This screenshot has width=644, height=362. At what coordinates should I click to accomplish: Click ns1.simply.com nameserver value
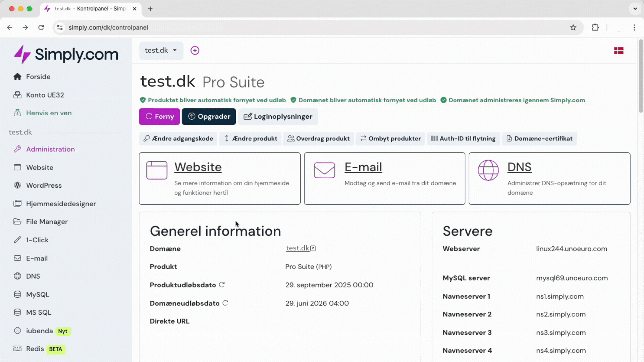click(560, 296)
